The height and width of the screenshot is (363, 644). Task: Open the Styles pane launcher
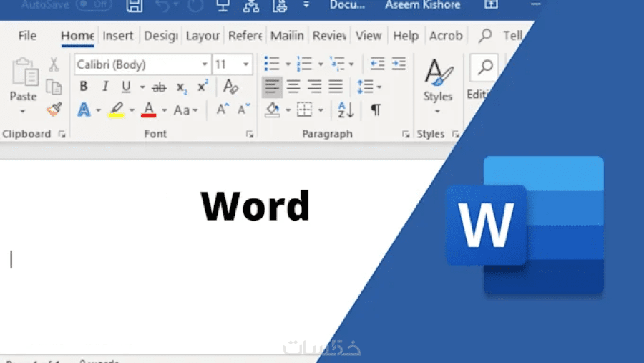coord(456,135)
